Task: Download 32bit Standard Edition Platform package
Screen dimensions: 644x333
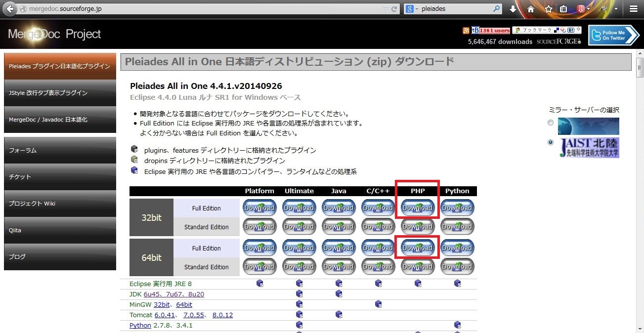Action: [x=259, y=227]
